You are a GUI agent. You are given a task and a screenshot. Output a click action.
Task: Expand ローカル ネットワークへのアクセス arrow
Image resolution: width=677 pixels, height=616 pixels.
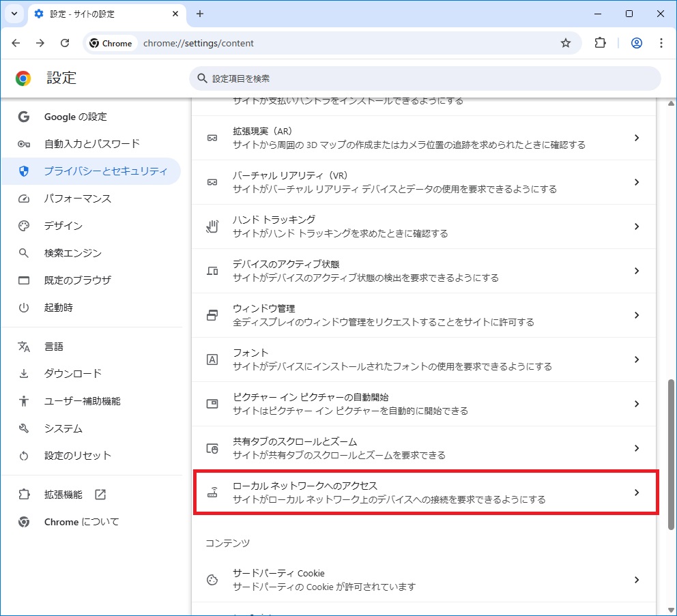636,493
